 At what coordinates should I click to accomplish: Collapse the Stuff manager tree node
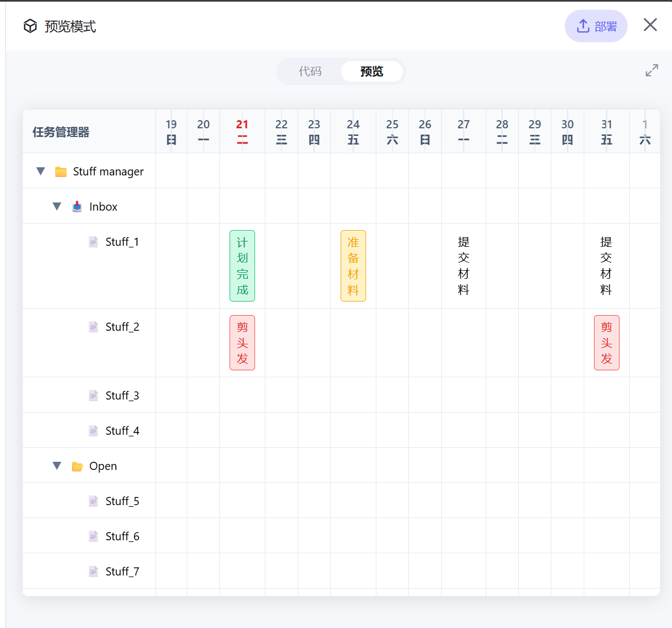(41, 171)
